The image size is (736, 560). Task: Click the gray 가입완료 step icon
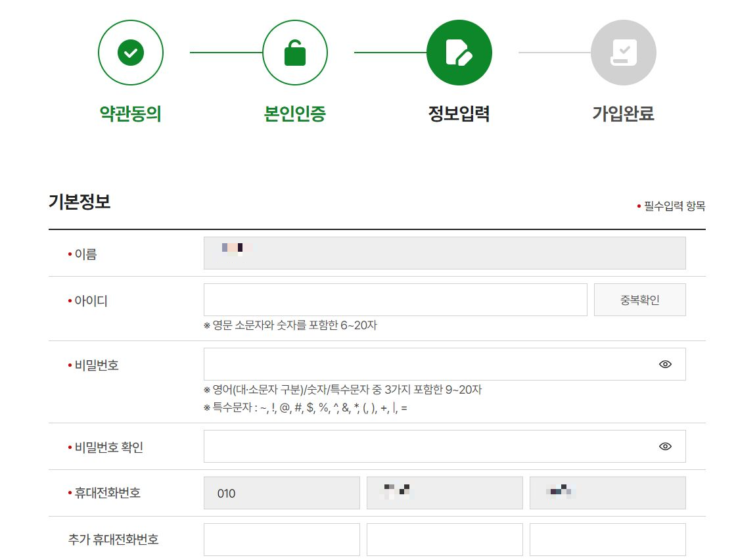[623, 53]
